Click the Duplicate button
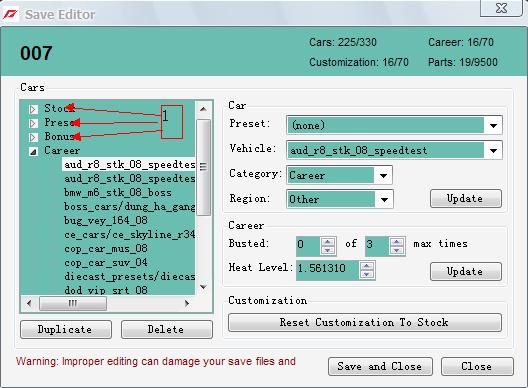 66,329
